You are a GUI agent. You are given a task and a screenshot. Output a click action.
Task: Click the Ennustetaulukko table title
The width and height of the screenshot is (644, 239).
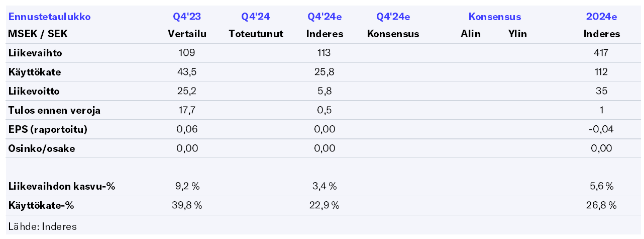(x=49, y=17)
